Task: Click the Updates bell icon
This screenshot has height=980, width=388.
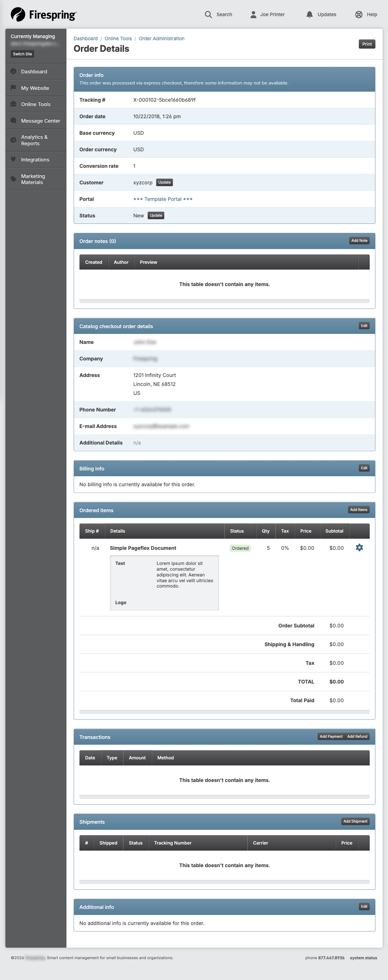Action: tap(310, 14)
